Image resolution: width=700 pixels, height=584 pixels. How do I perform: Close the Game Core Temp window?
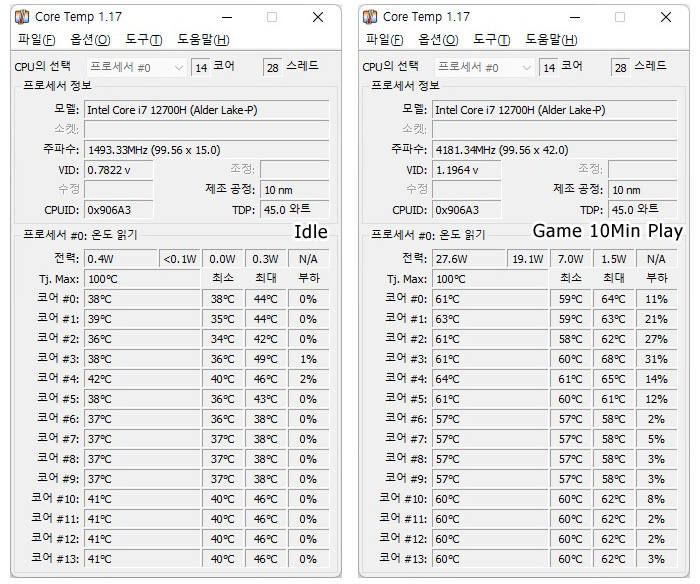click(666, 17)
